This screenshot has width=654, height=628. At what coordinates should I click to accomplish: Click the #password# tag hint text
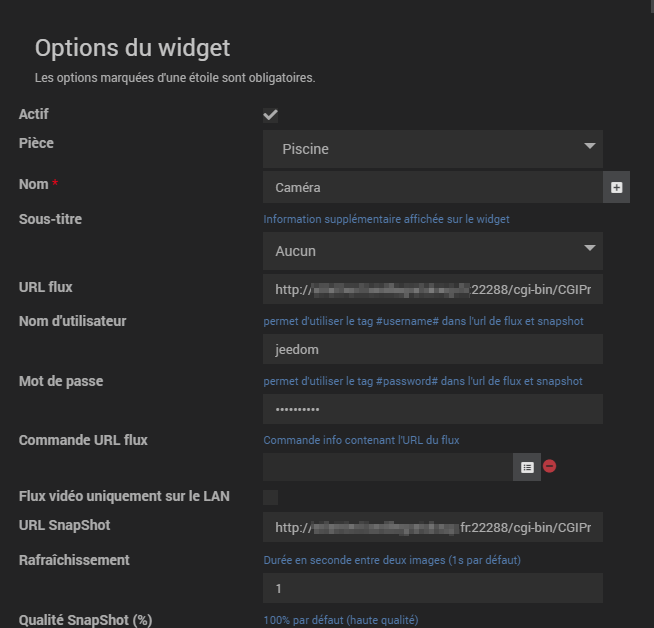tap(423, 381)
